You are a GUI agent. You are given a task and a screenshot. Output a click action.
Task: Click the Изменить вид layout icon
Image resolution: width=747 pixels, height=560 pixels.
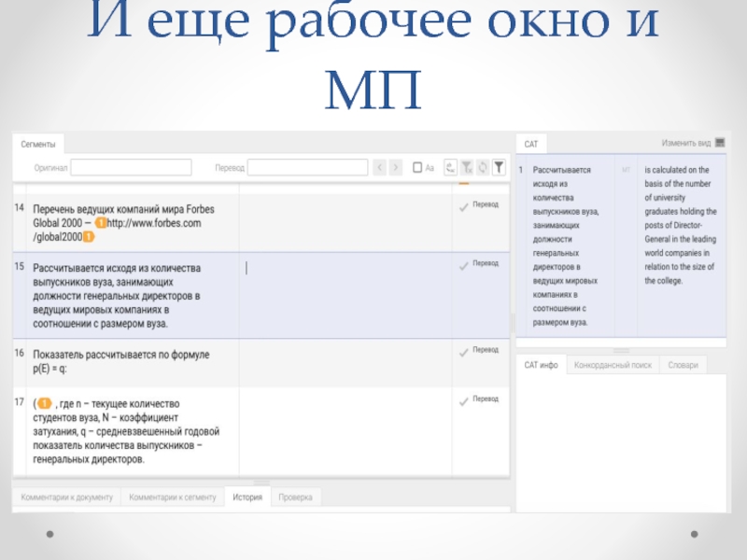[x=720, y=143]
